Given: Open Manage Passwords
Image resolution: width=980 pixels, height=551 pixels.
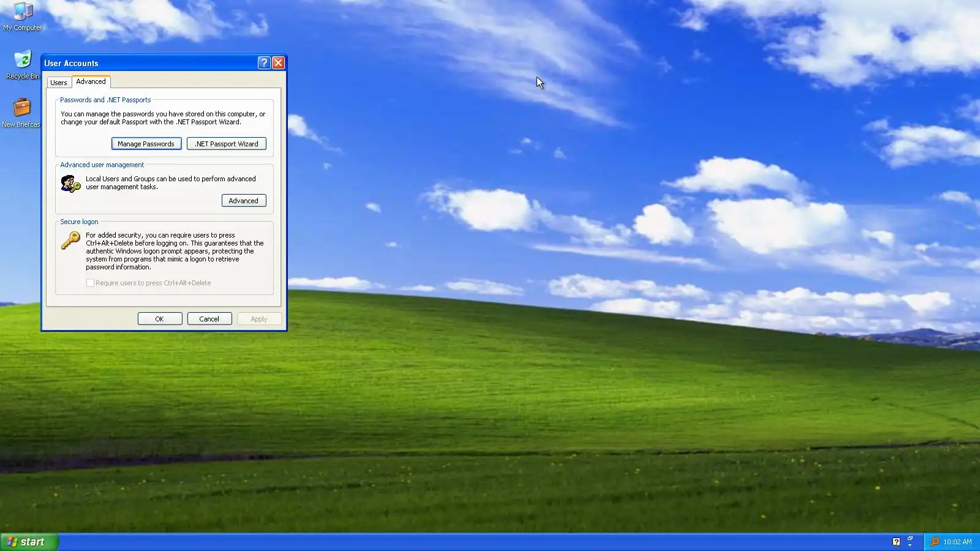Looking at the screenshot, I should pyautogui.click(x=146, y=144).
